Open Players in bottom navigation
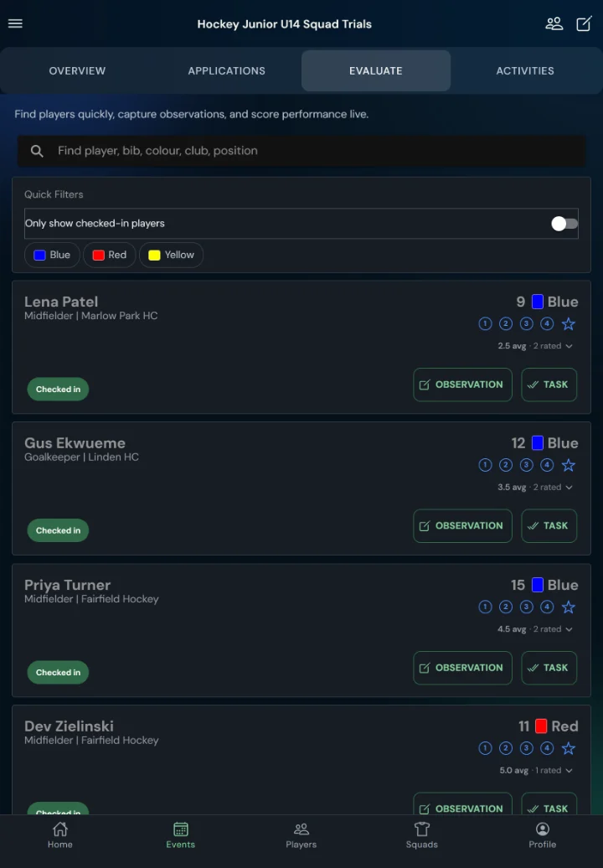The image size is (603, 868). (301, 834)
